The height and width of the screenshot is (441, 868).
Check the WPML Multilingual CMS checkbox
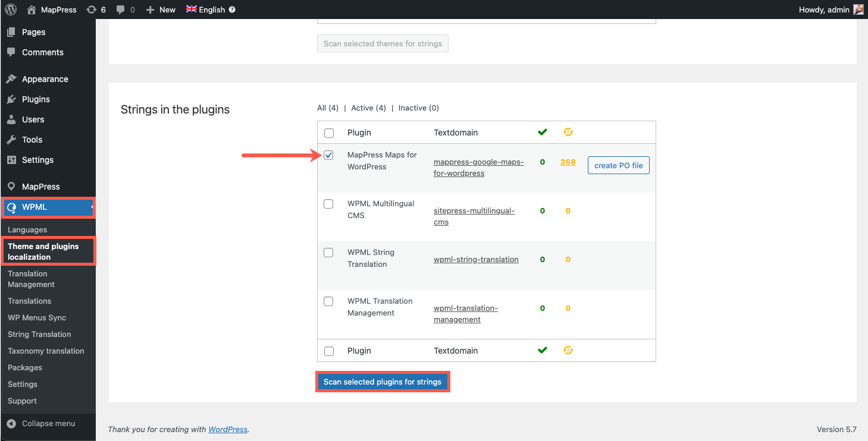click(328, 204)
